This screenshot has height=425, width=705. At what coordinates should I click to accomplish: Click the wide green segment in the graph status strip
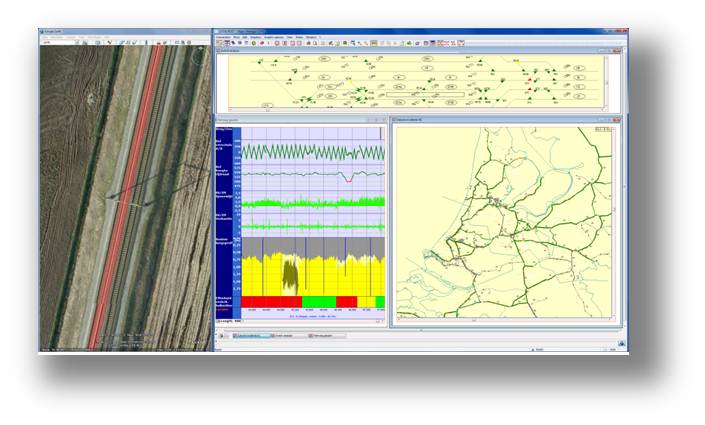click(318, 301)
